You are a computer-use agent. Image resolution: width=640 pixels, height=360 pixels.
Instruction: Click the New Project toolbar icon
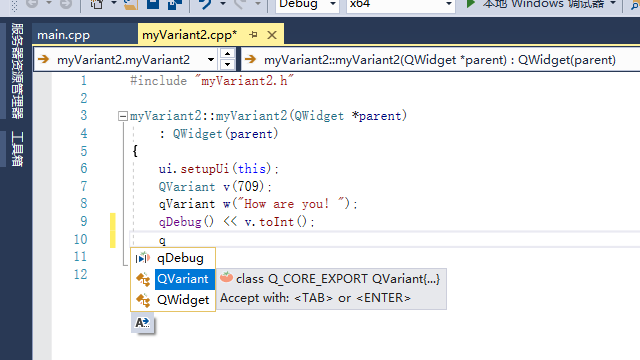[97, 4]
